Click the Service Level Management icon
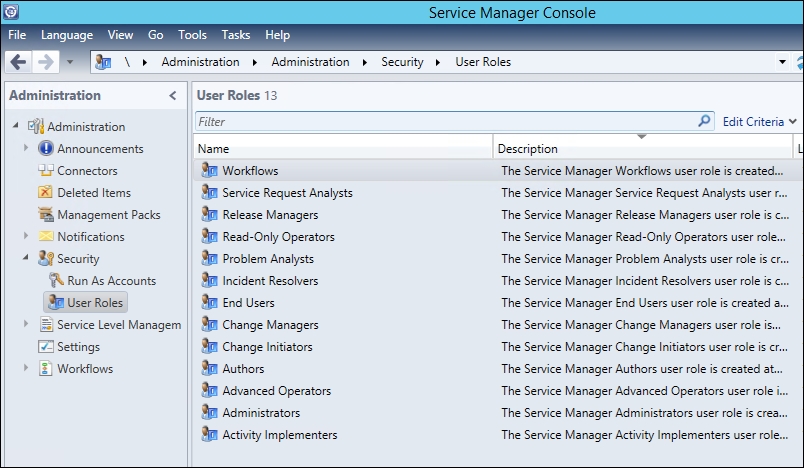 coord(46,324)
